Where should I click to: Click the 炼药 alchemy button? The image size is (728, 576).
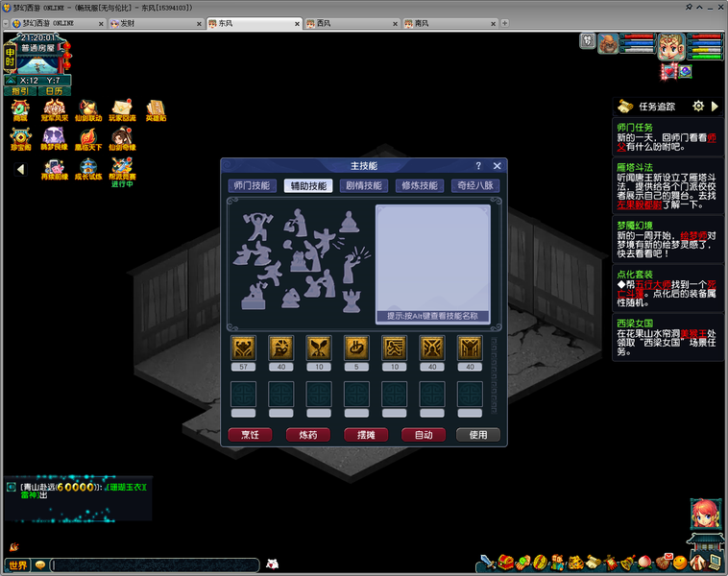point(308,435)
